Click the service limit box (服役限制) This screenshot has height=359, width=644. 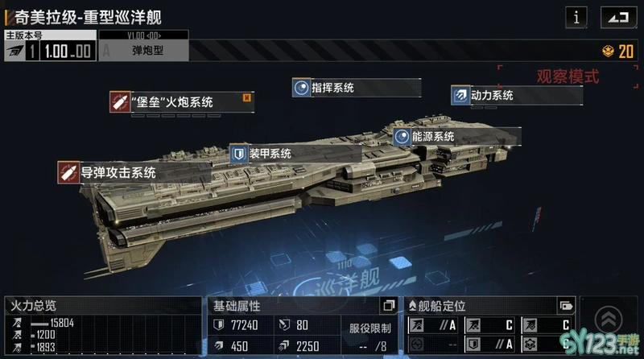[369, 335]
